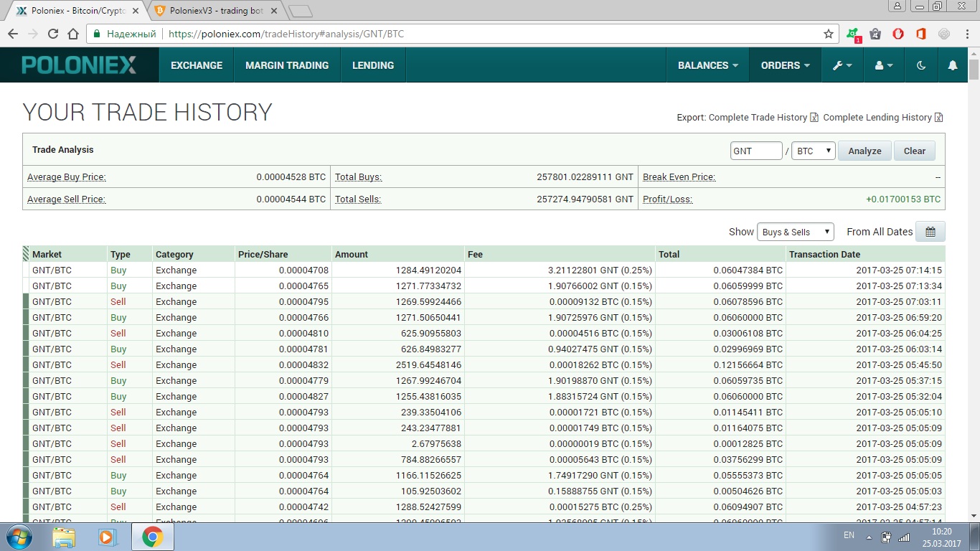Screen dimensions: 980x551
Task: Open the user account menu
Action: [884, 65]
